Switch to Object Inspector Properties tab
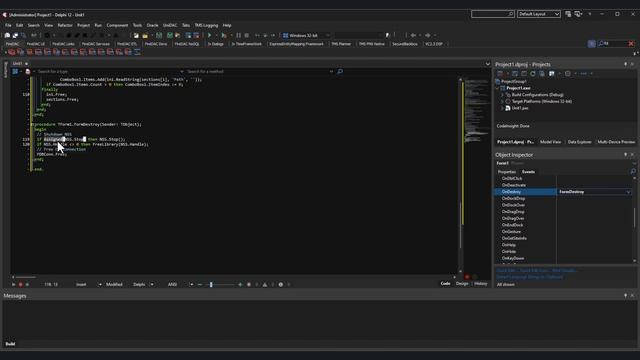The image size is (640, 360). coord(507,172)
